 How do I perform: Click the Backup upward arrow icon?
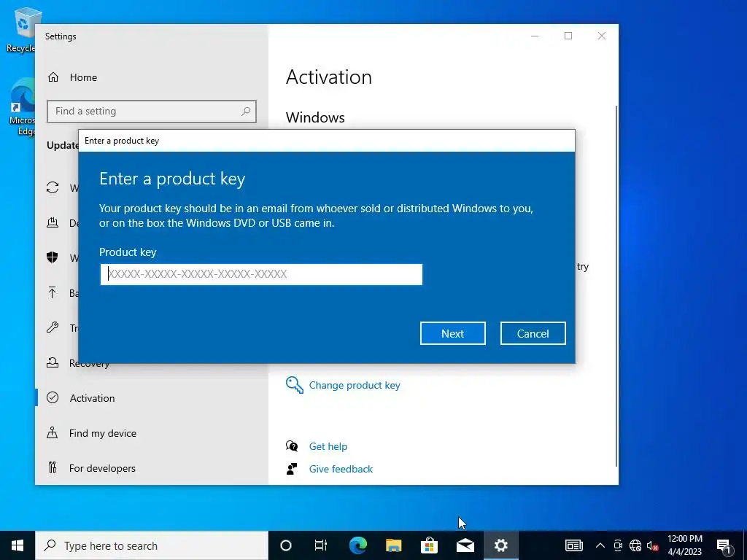(53, 292)
